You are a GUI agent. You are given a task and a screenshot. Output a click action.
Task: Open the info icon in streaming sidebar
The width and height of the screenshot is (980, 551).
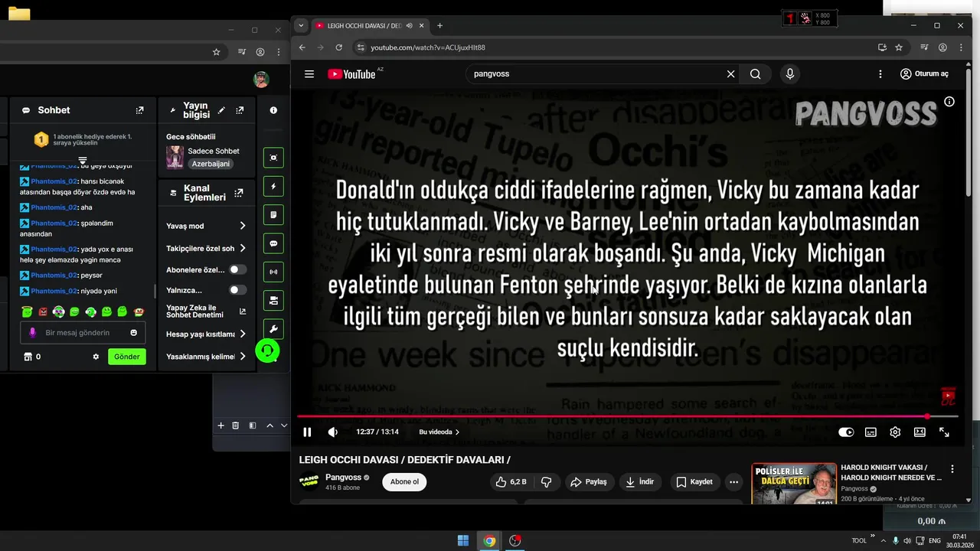pos(273,110)
